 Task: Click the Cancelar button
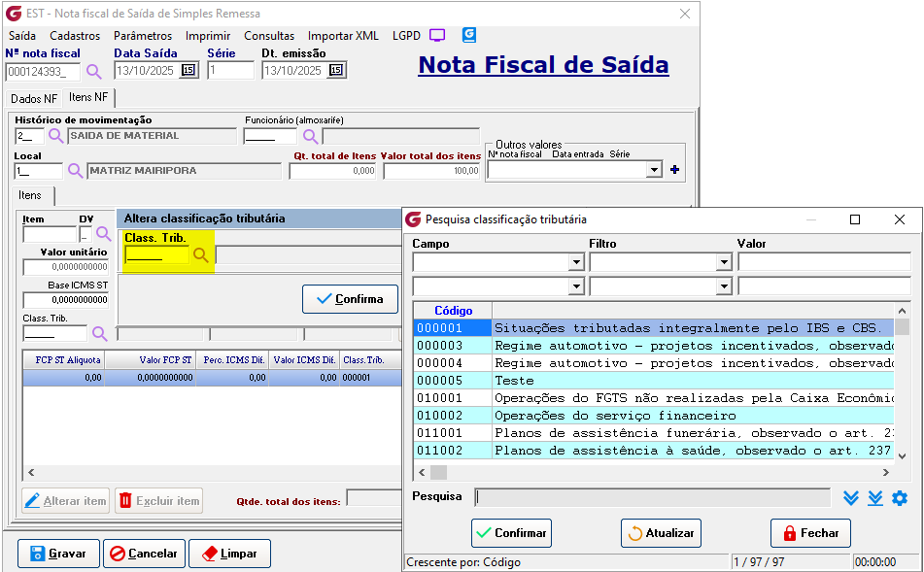click(145, 554)
